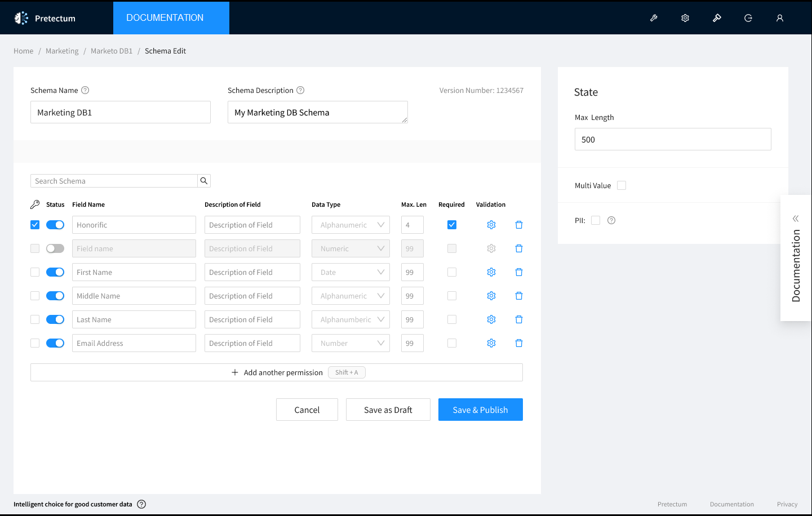812x516 pixels.
Task: Open Data Type dropdown for First Name
Action: (350, 272)
